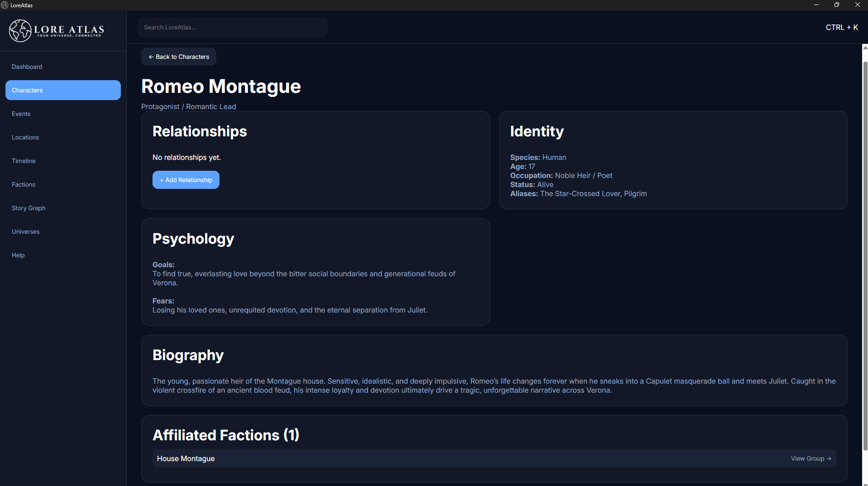Open the Factions section

tap(63, 184)
